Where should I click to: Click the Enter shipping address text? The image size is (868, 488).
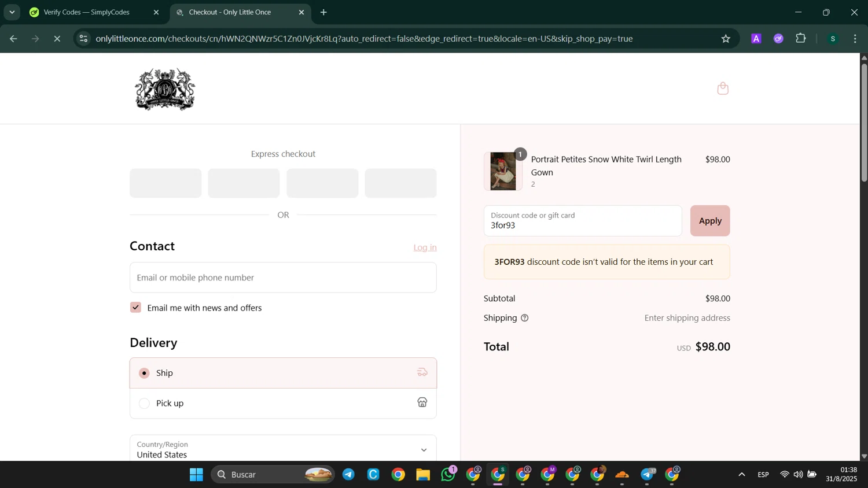[687, 318]
